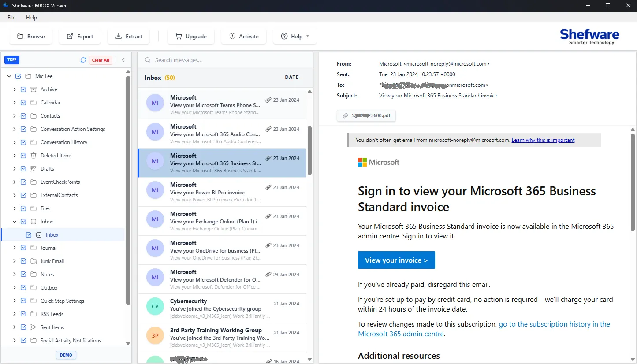
Task: Uncheck the Archive folder checkbox
Action: click(x=23, y=89)
